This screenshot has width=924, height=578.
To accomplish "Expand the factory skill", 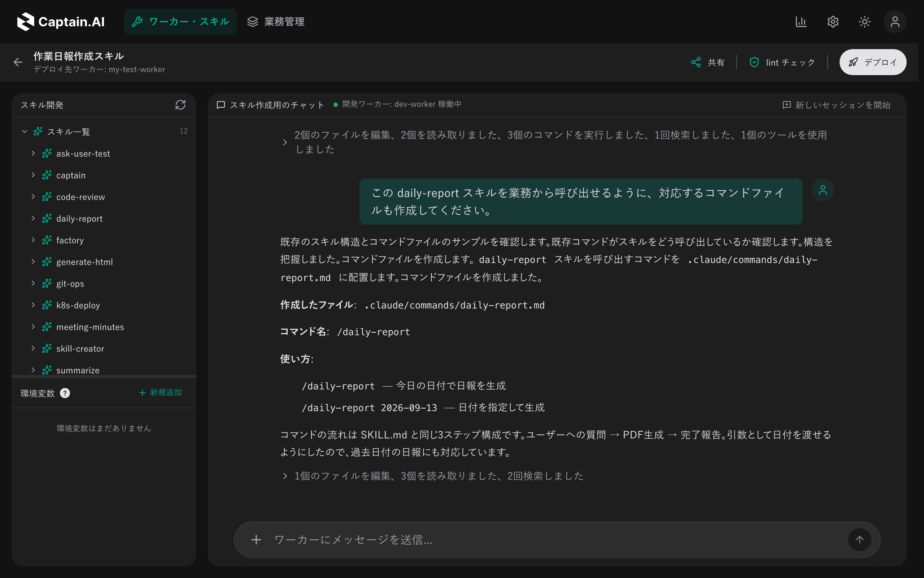I will (x=33, y=240).
